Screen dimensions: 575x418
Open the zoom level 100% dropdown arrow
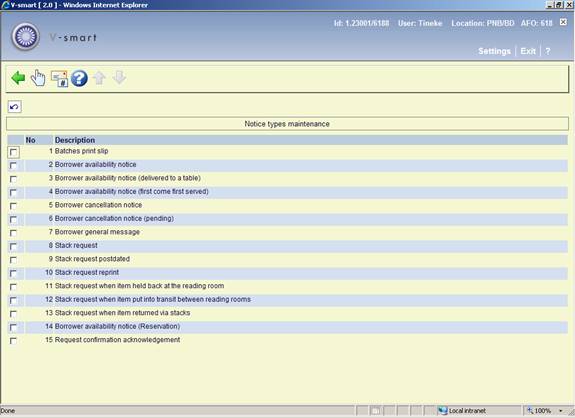pyautogui.click(x=560, y=411)
